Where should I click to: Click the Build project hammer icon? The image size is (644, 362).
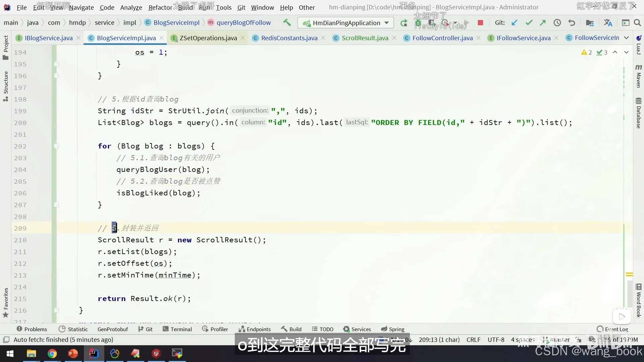coord(287,22)
